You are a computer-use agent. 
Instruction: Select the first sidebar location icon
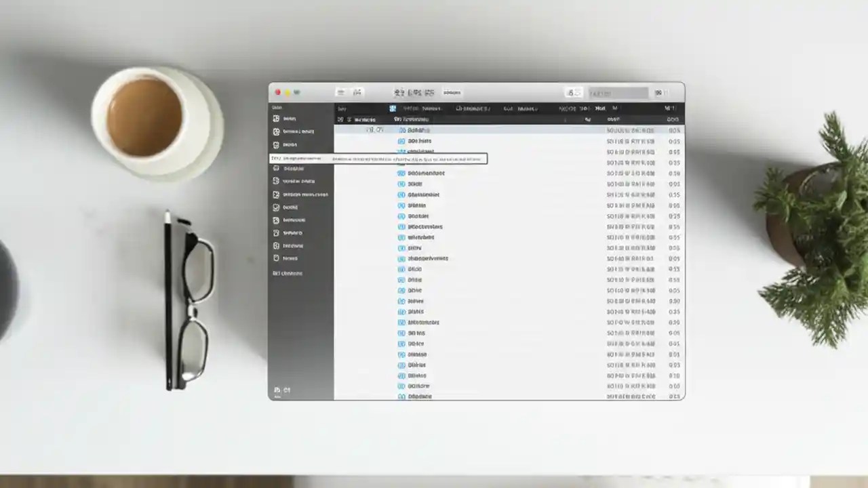point(277,118)
